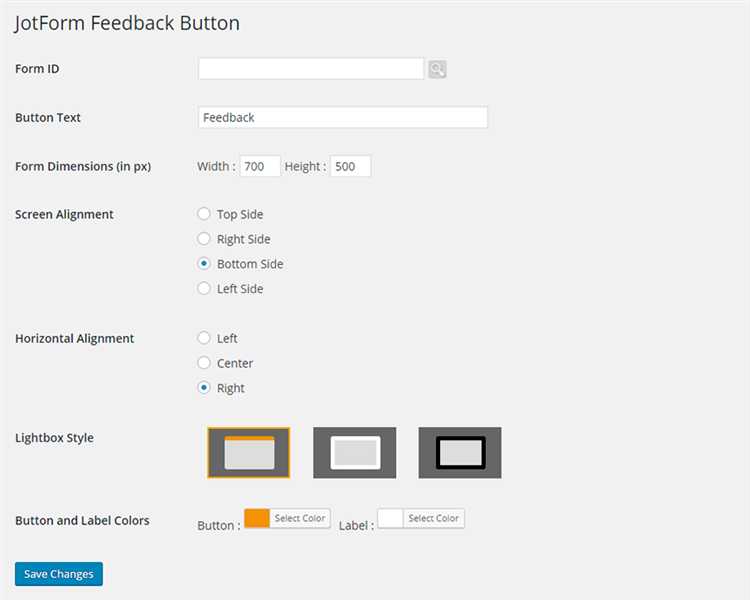Image resolution: width=750 pixels, height=600 pixels.
Task: Choose the white-bordered lightbox style thumbnail
Action: [354, 453]
